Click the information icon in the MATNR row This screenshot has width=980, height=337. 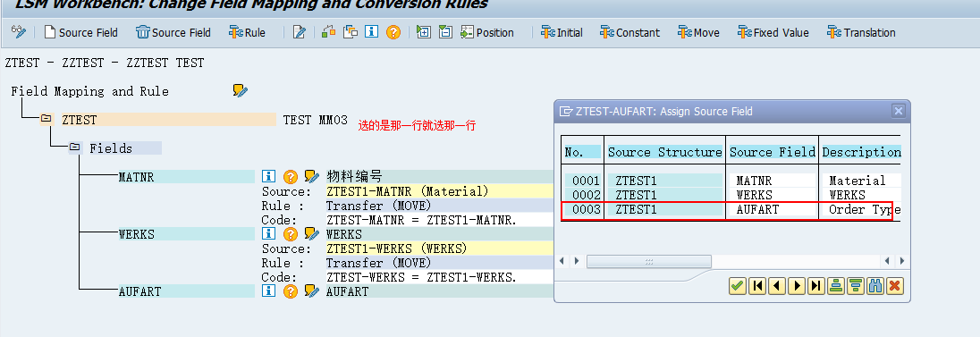click(269, 177)
